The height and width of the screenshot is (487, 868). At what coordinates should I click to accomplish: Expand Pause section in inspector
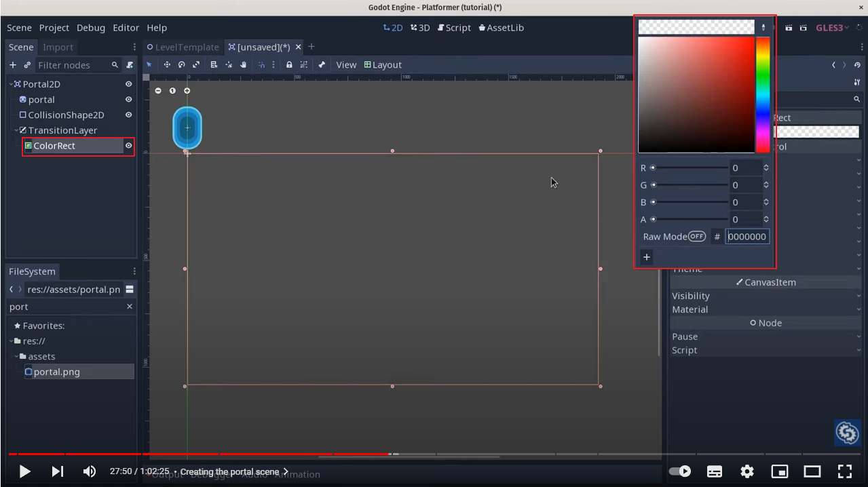pyautogui.click(x=766, y=336)
